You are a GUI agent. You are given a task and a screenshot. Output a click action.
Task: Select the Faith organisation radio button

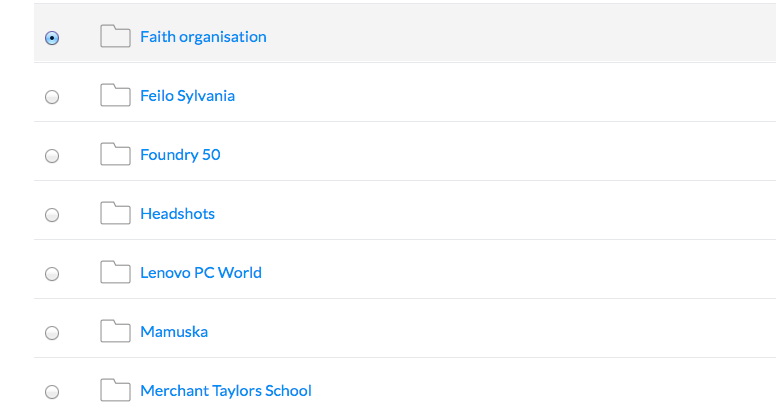point(52,38)
